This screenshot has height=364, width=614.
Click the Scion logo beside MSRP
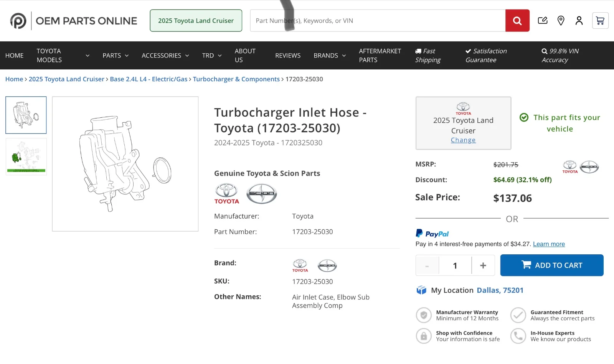pyautogui.click(x=589, y=167)
